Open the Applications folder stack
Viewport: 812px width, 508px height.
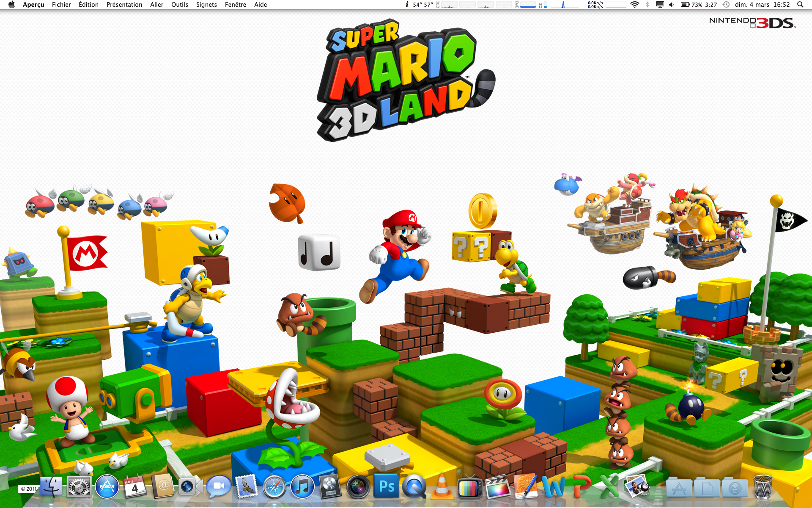pyautogui.click(x=679, y=488)
